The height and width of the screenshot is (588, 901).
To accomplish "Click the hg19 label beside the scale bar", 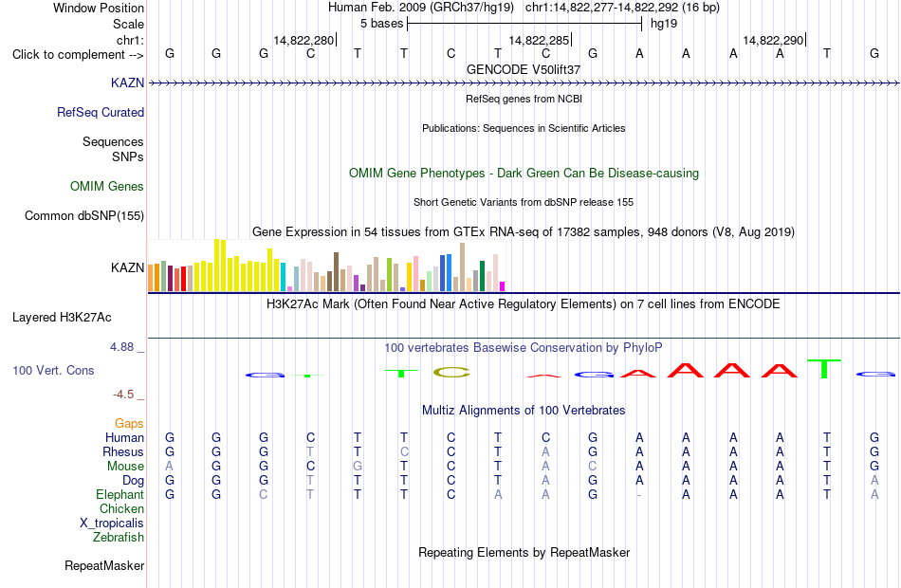I will pyautogui.click(x=664, y=24).
